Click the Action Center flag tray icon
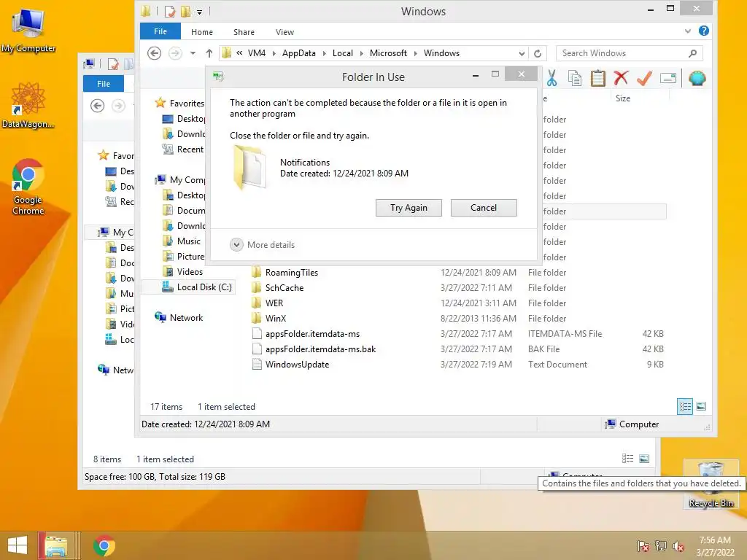The width and height of the screenshot is (747, 560). [x=643, y=546]
